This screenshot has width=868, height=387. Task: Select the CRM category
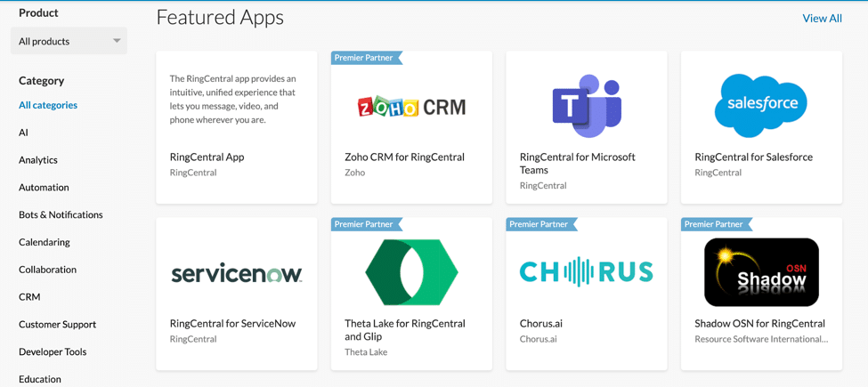pos(29,297)
